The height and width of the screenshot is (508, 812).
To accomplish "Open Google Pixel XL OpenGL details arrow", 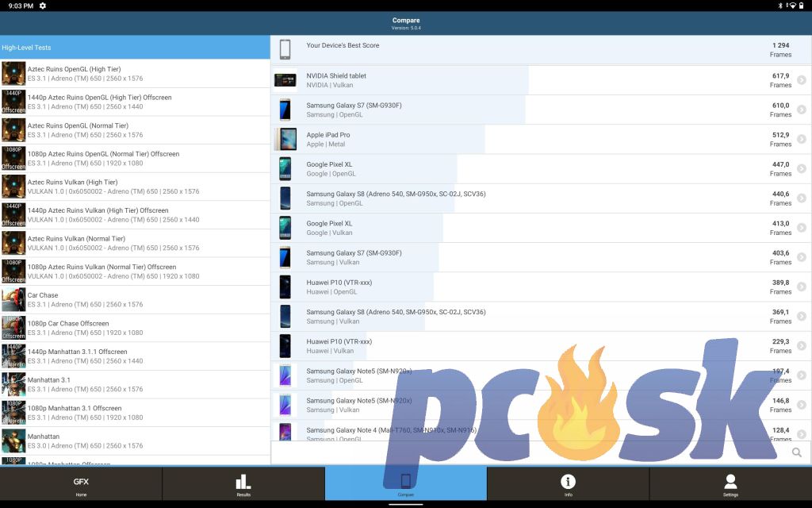I will click(x=802, y=169).
